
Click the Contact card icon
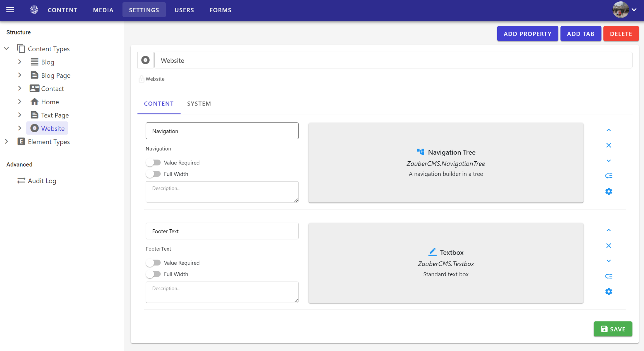point(34,88)
